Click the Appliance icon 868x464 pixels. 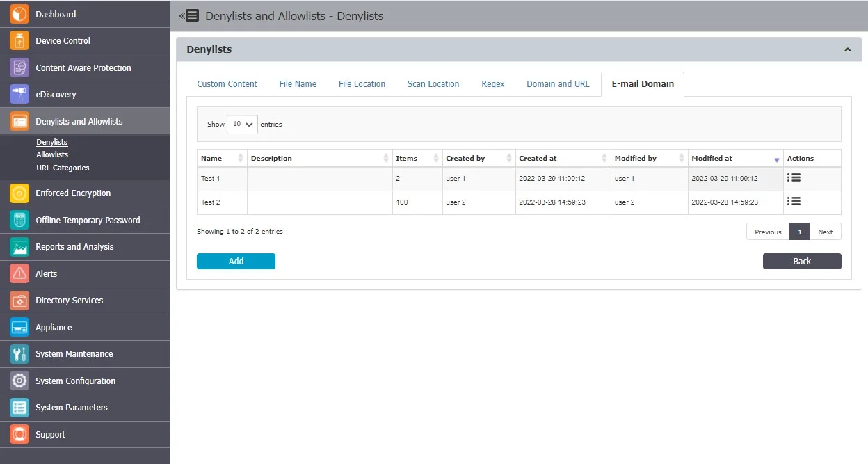point(19,327)
